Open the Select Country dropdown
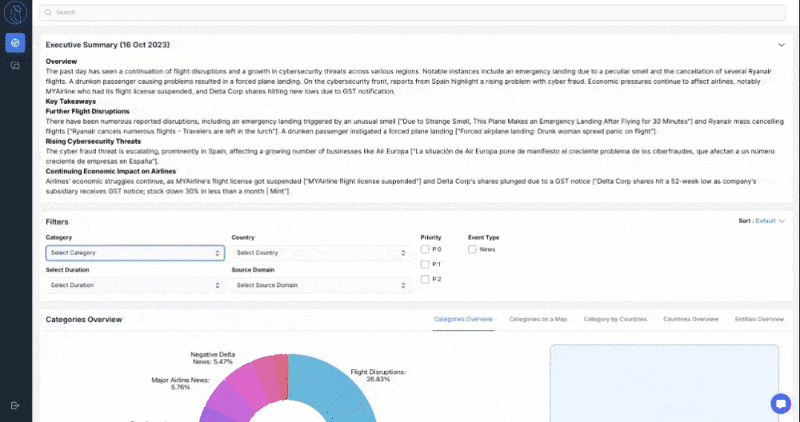 [321, 253]
